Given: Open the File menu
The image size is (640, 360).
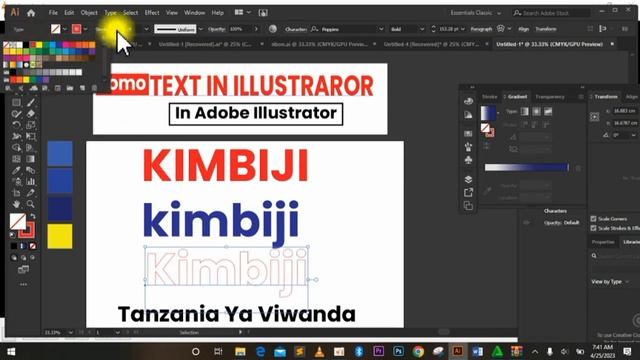Looking at the screenshot, I should click(53, 13).
